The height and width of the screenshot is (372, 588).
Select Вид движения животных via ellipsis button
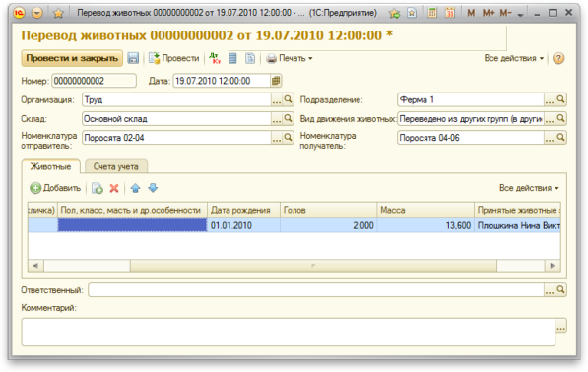[x=550, y=119]
